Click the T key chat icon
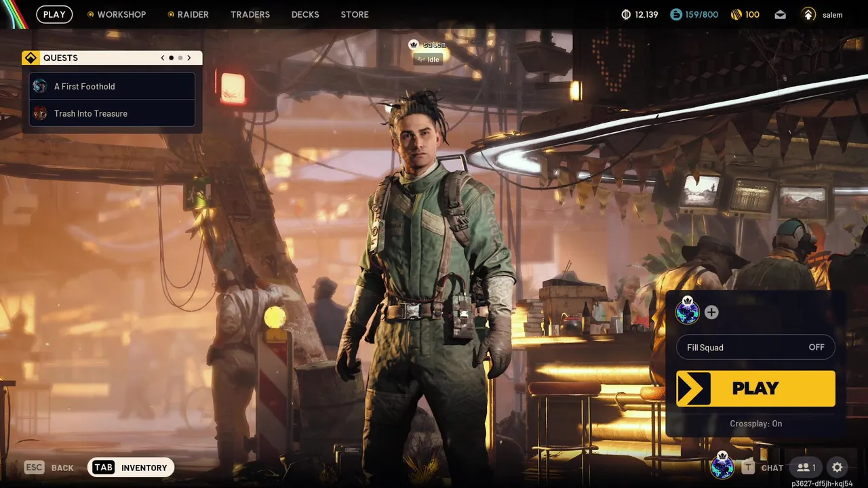The width and height of the screenshot is (868, 488). 748,467
